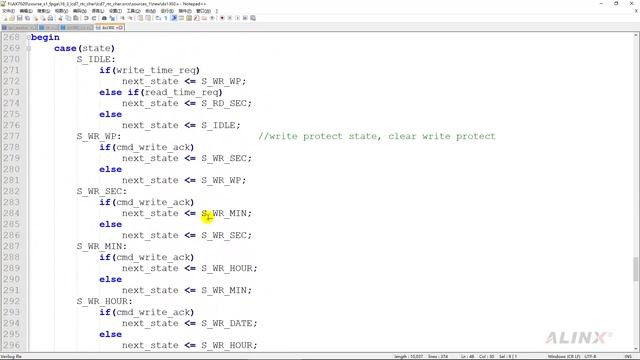Open the 文件 (File) menu
Screen dimensions: 640x360
click(8, 11)
